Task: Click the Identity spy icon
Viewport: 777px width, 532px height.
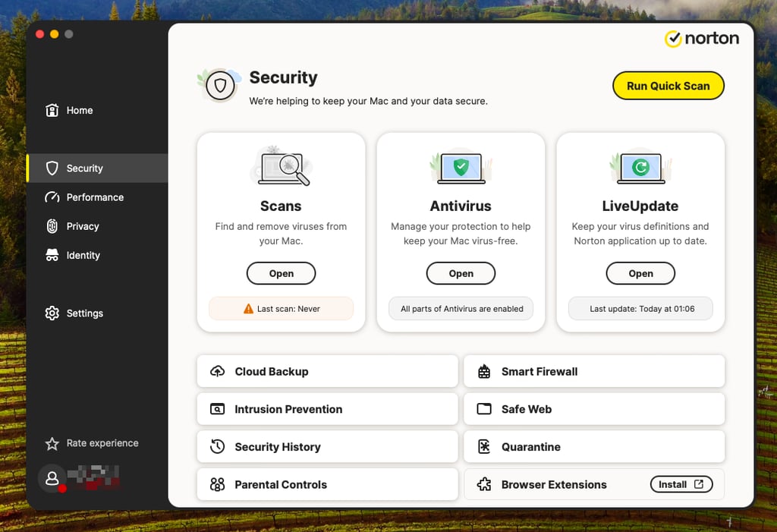Action: tap(52, 255)
